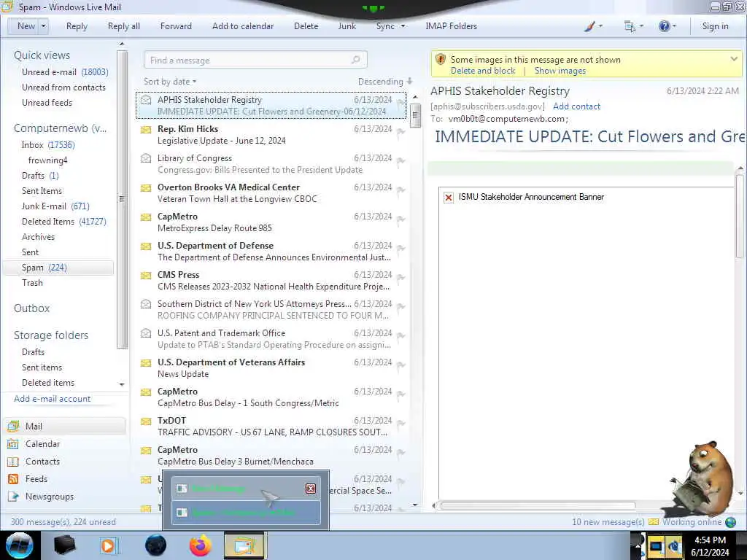Flag the MetroExpress Delay Route 985 message
The image size is (747, 560).
[400, 219]
